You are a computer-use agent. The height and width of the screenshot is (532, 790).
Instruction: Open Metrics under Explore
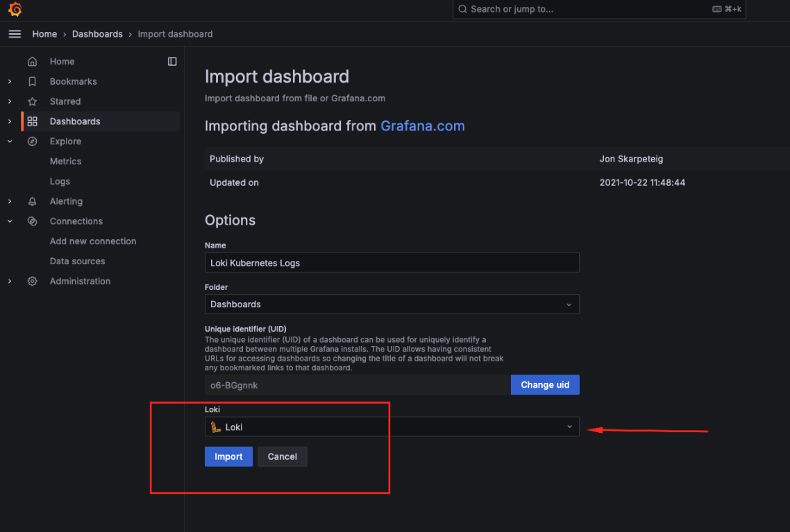[x=65, y=162]
